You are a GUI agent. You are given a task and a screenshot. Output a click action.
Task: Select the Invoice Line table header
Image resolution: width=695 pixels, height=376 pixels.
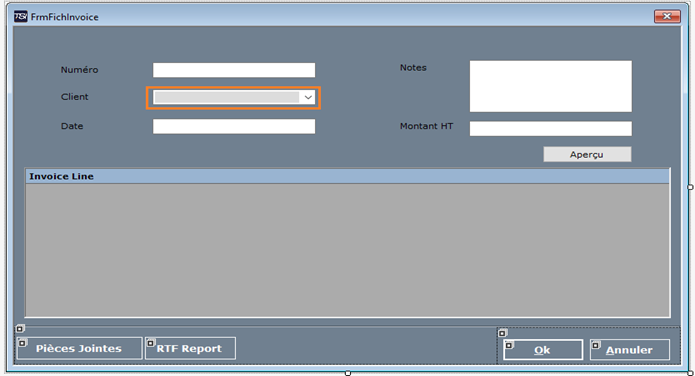[347, 176]
